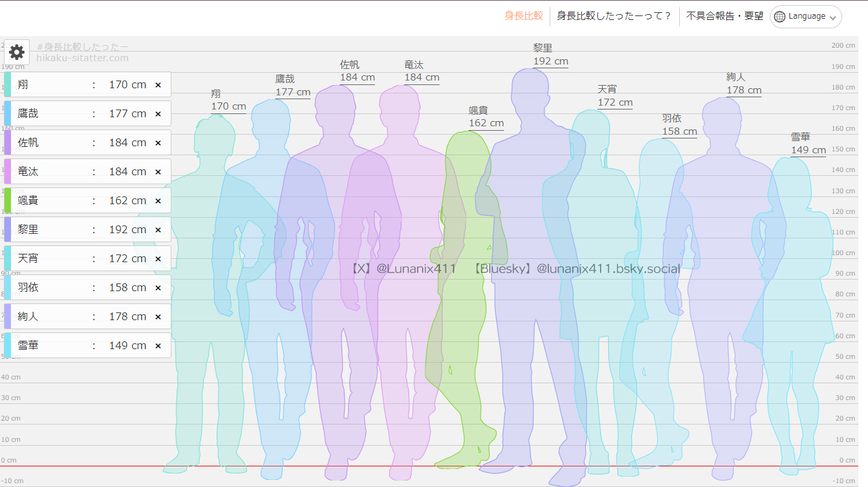Screen dimensions: 868x487
Task: Open the settings gear icon
Action: click(17, 52)
